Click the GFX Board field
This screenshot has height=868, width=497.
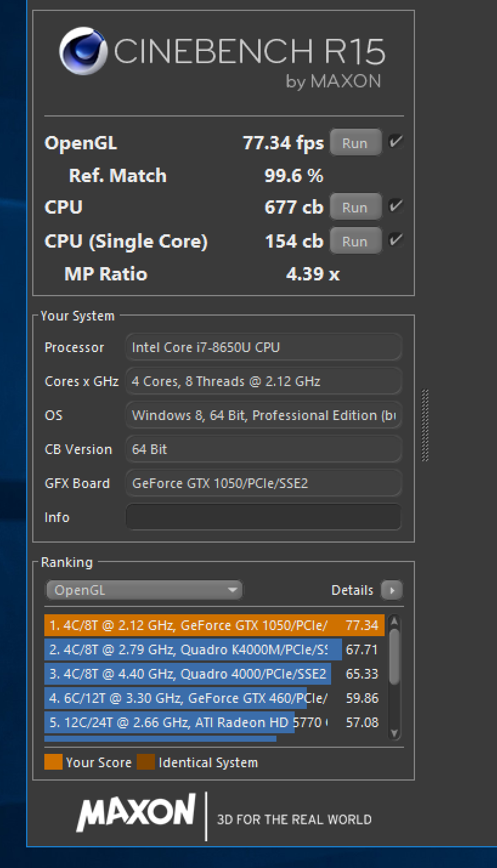pyautogui.click(x=263, y=483)
